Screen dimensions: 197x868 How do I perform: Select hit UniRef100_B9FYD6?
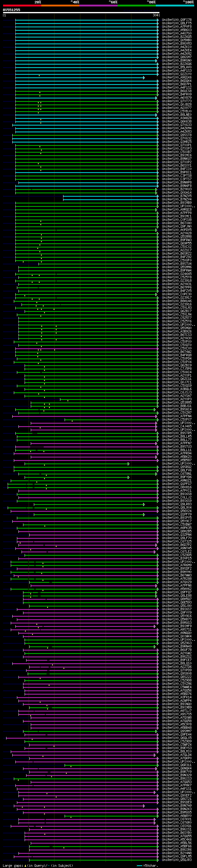tap(177, 477)
